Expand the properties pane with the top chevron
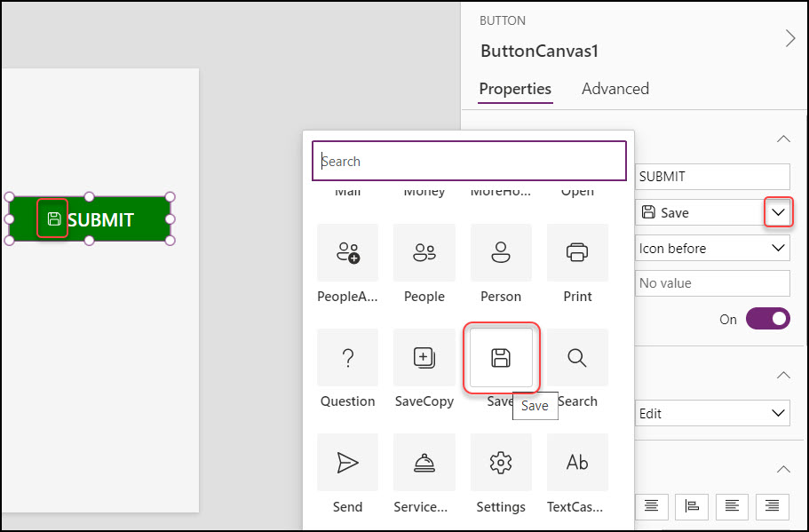 [790, 38]
